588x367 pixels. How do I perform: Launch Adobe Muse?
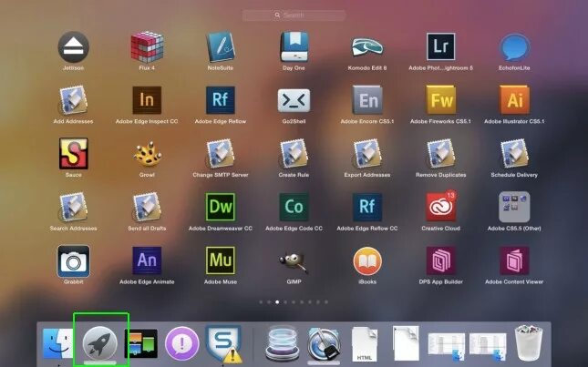(x=221, y=260)
